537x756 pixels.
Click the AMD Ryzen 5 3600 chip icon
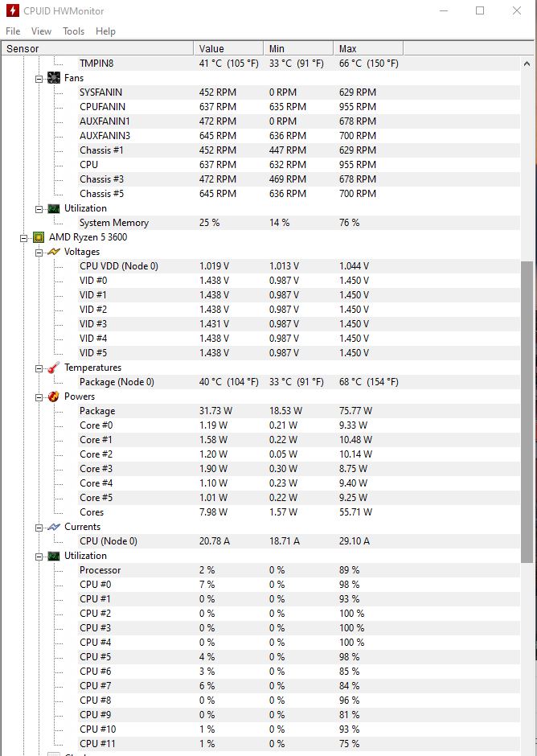pyautogui.click(x=39, y=237)
